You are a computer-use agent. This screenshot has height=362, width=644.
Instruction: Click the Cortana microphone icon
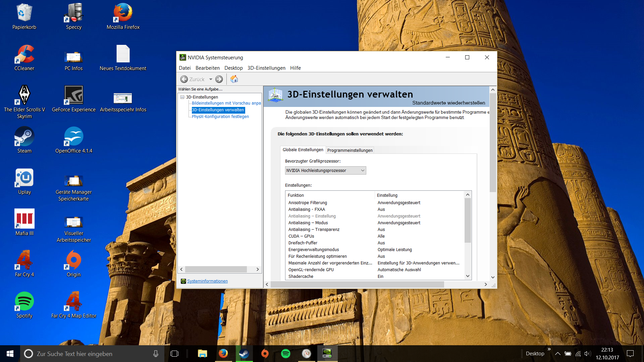point(156,354)
